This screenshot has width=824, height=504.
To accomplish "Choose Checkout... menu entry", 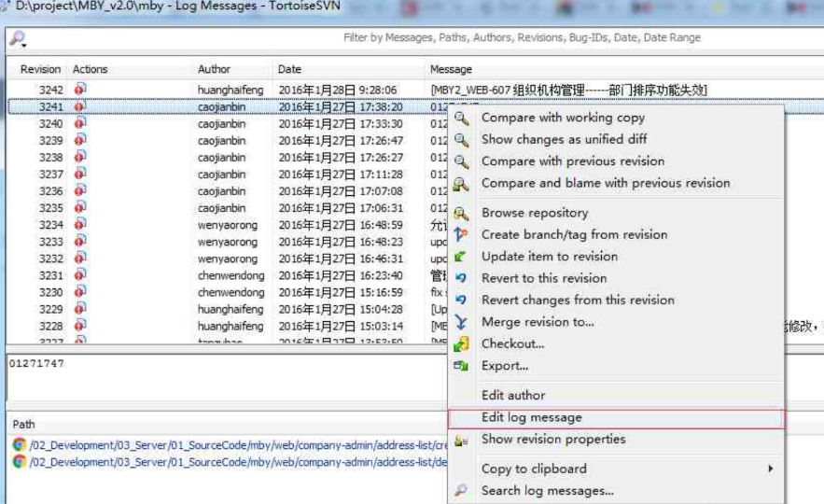I will tap(513, 343).
